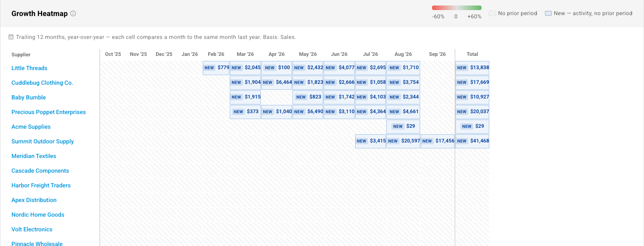Select the $17,456 September cell for Summit Outdoor

(x=438, y=141)
